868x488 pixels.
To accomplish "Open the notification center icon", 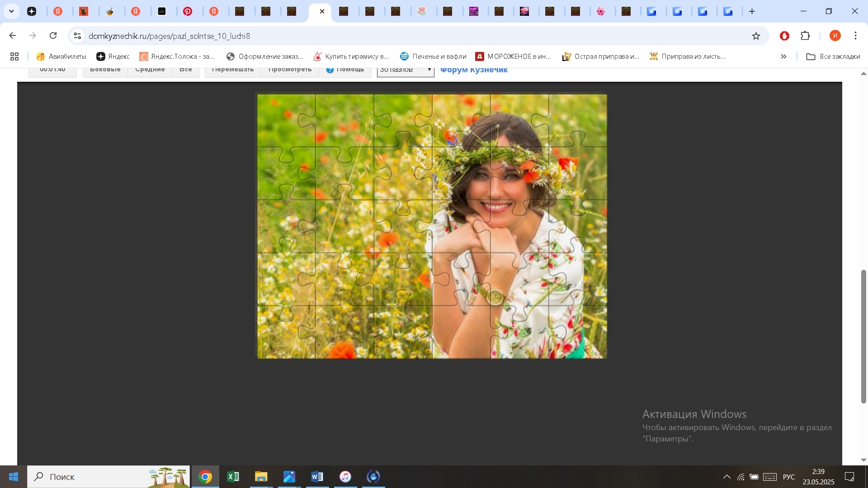I will (849, 477).
